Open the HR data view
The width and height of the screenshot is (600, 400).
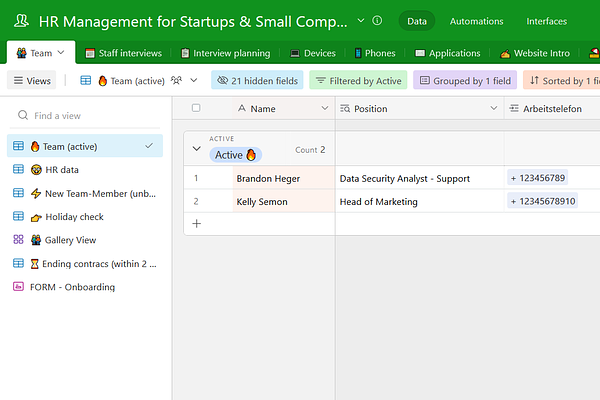(85, 170)
